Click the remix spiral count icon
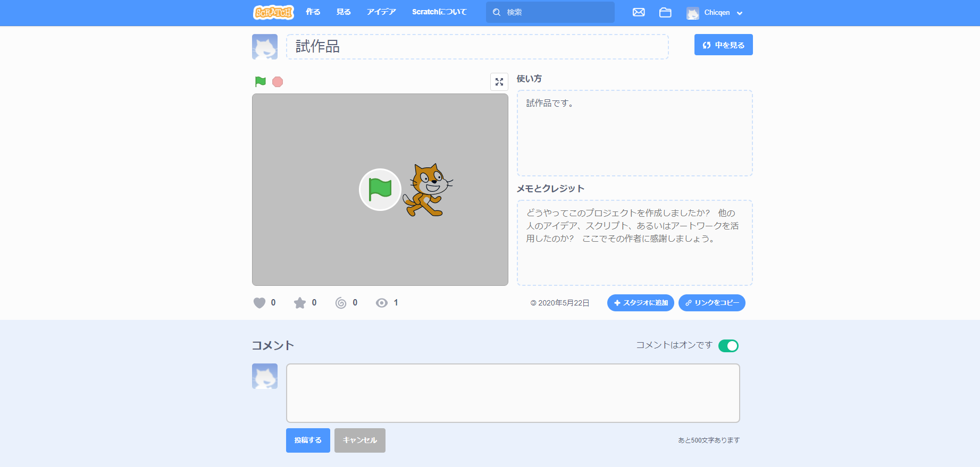 (341, 303)
